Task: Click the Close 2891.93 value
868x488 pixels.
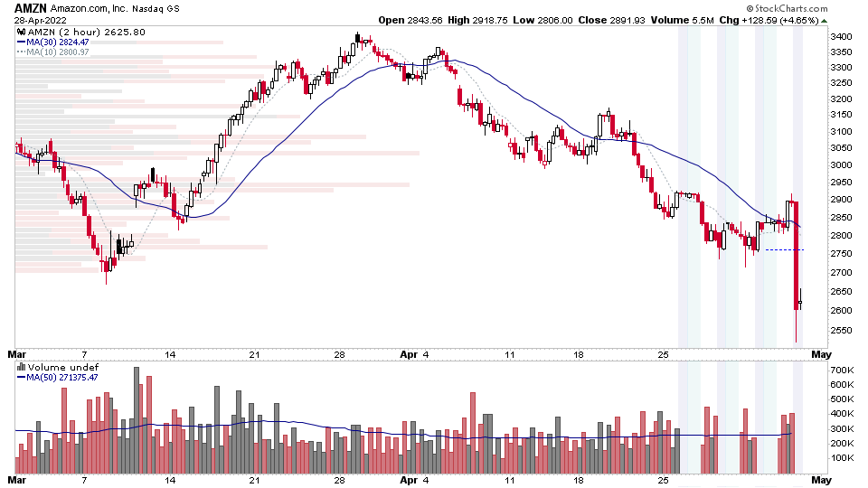Action: click(611, 20)
